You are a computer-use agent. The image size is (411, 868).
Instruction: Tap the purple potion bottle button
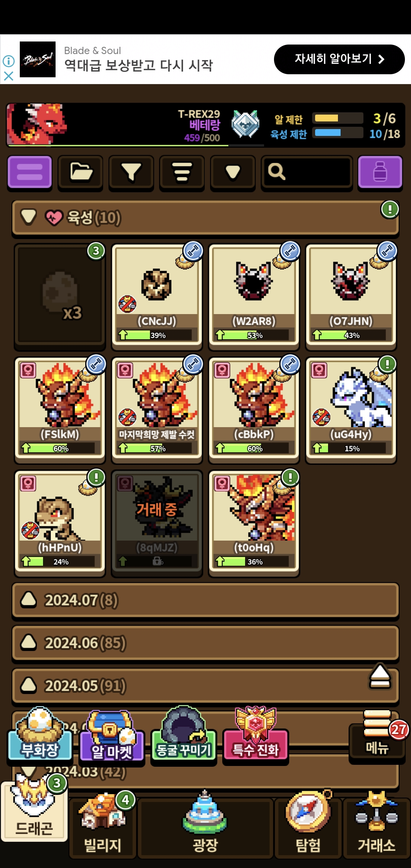tap(380, 172)
